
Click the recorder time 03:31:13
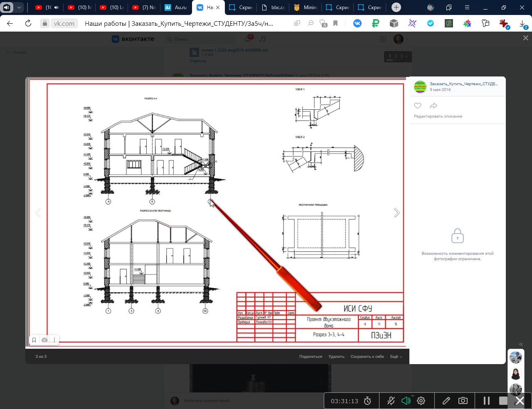point(345,401)
